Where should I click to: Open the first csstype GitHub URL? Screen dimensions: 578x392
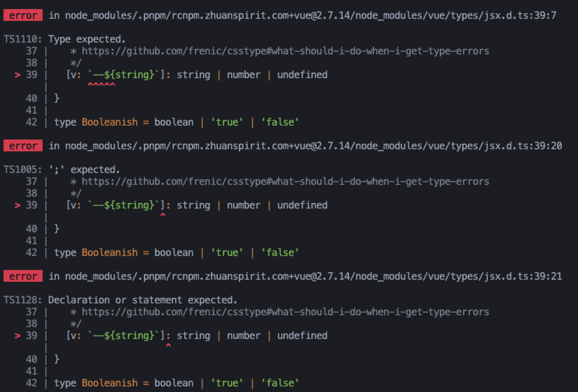[x=285, y=51]
